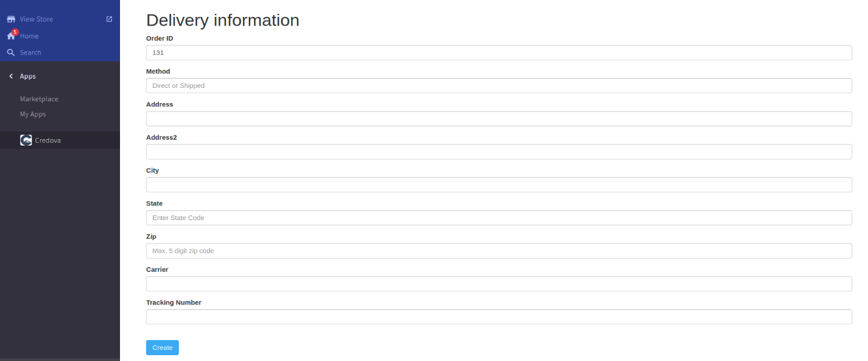This screenshot has width=868, height=361.
Task: Click the Home link in sidebar
Action: click(x=29, y=36)
